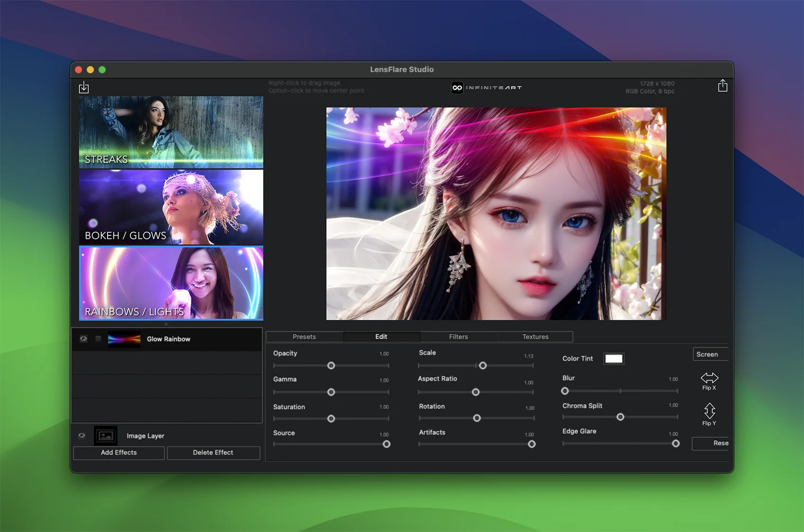Screen dimensions: 804x532
Task: Click the import image icon
Action: (84, 87)
